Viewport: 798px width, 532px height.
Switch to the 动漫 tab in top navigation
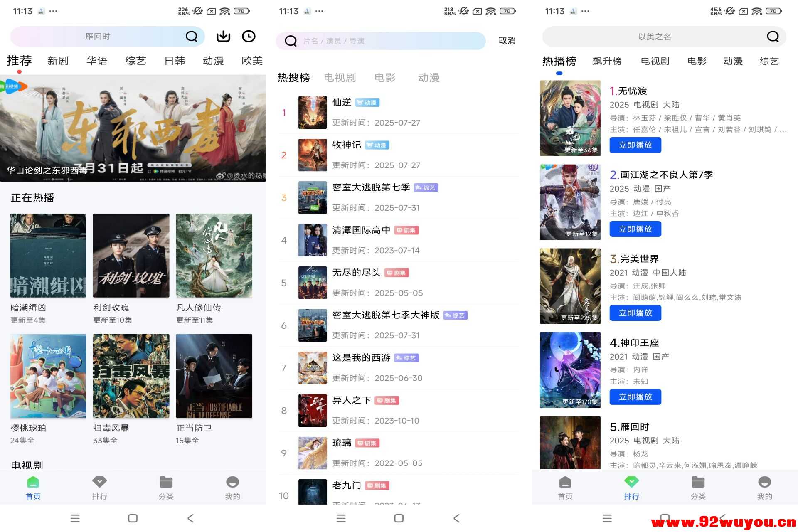(x=213, y=61)
